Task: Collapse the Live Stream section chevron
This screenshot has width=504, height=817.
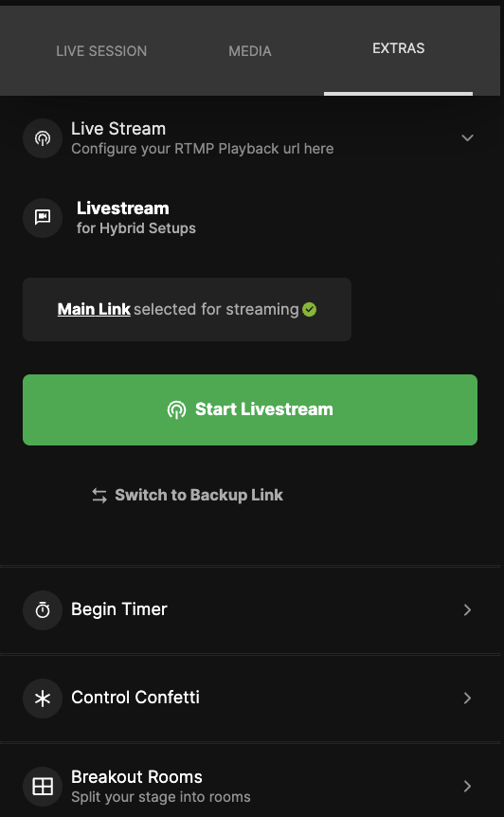Action: 467,138
